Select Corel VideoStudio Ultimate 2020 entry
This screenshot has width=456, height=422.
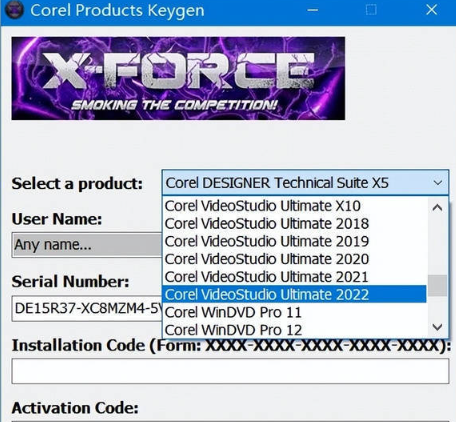294,259
